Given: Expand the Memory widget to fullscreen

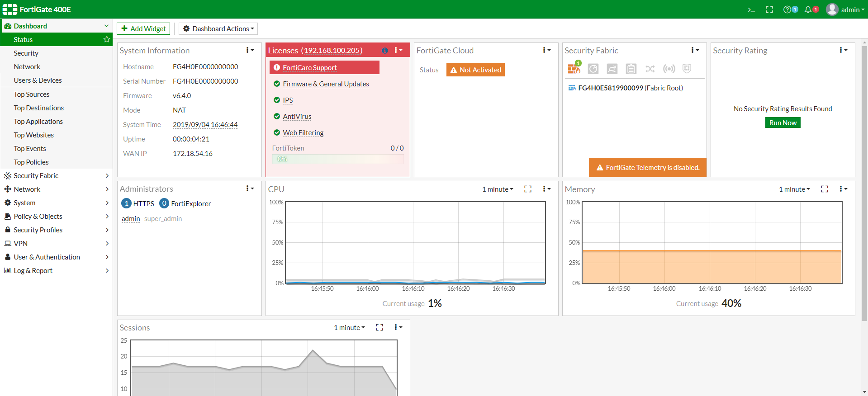Looking at the screenshot, I should click(x=825, y=189).
